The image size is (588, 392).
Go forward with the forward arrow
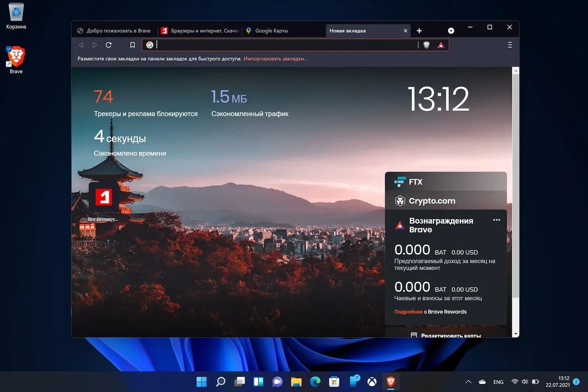95,45
